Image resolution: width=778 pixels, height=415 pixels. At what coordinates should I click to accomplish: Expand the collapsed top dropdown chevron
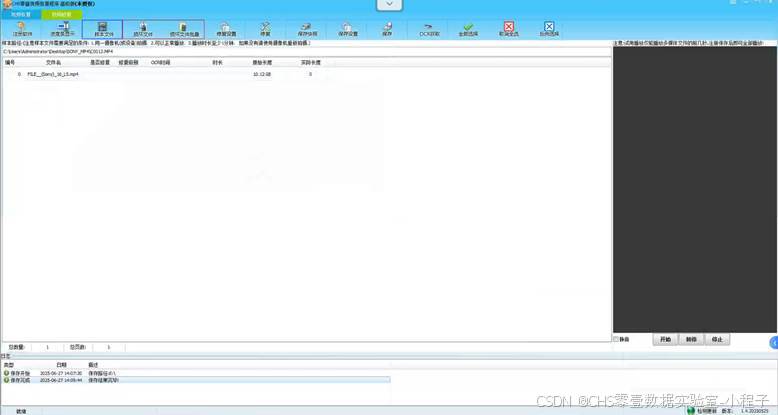point(389,4)
